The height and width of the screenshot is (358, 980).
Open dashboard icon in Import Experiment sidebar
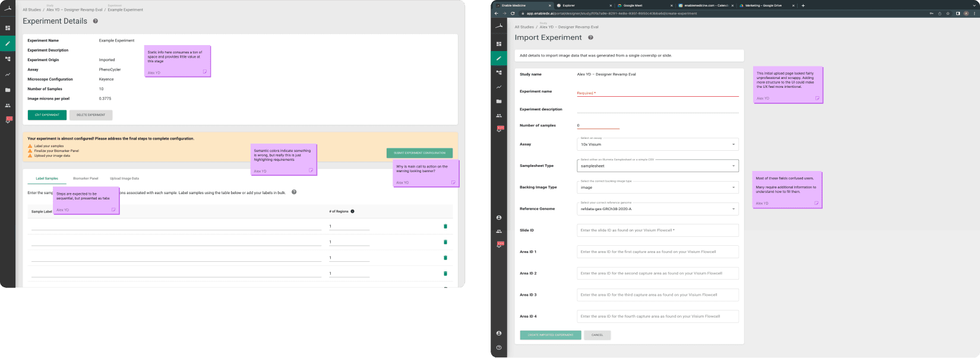click(499, 44)
